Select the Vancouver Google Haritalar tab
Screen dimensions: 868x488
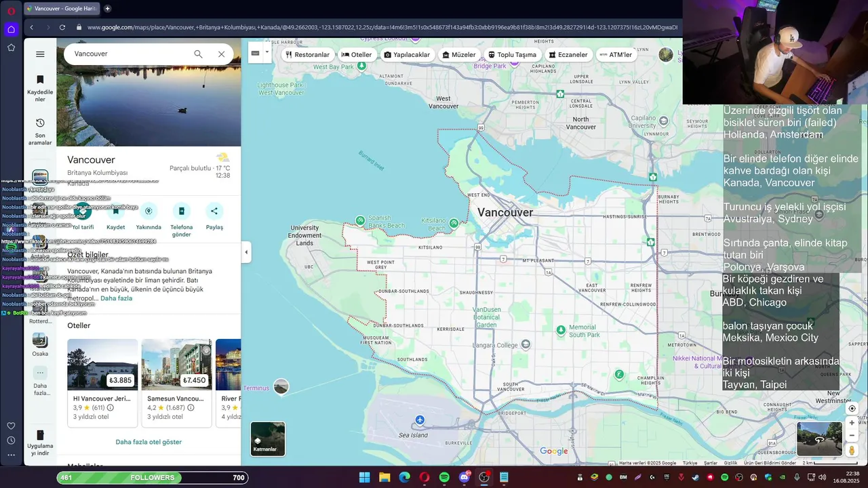[62, 8]
